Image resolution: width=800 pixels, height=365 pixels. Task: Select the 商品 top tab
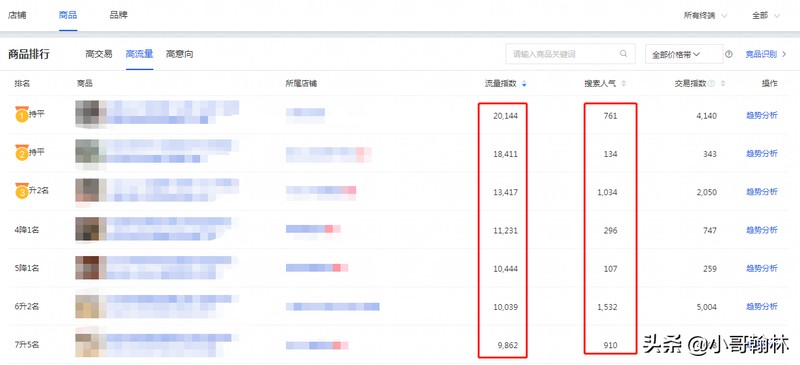coord(68,15)
